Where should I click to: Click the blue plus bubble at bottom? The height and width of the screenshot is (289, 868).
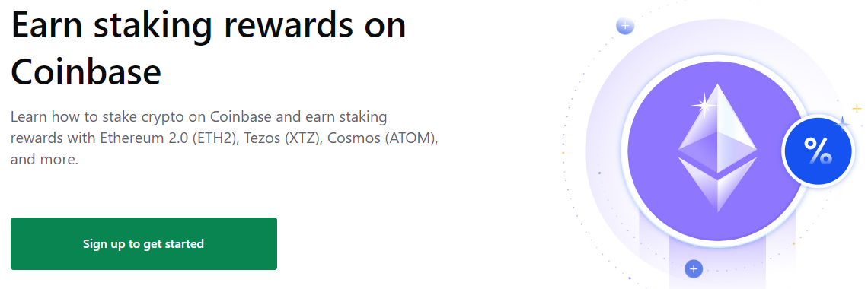tap(694, 269)
